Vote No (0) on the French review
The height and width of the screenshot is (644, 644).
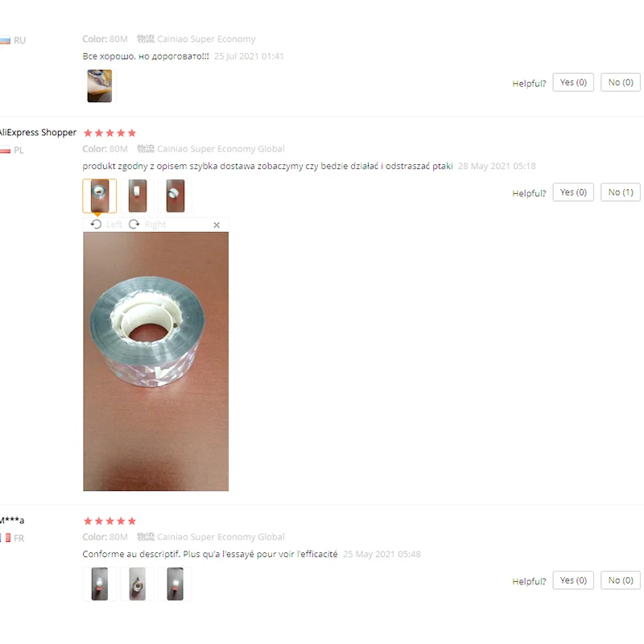(620, 580)
